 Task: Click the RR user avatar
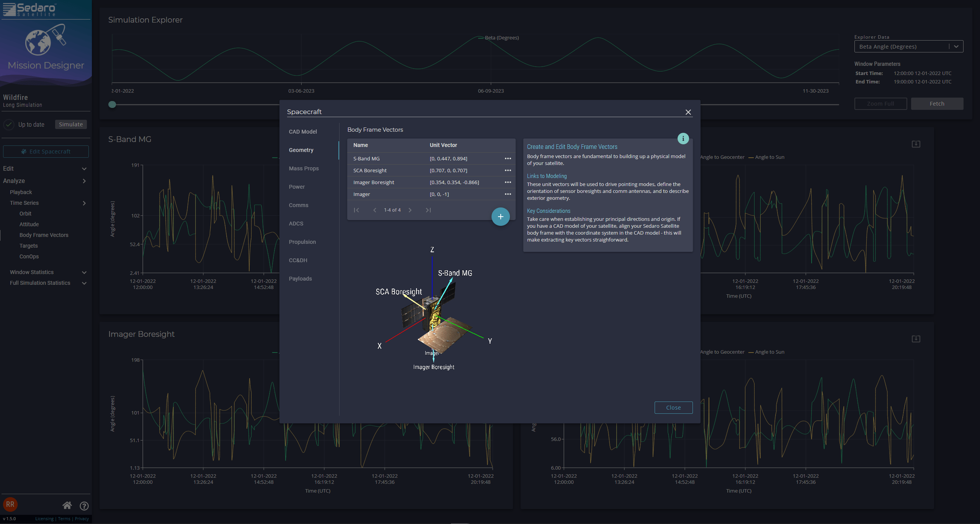(x=10, y=504)
